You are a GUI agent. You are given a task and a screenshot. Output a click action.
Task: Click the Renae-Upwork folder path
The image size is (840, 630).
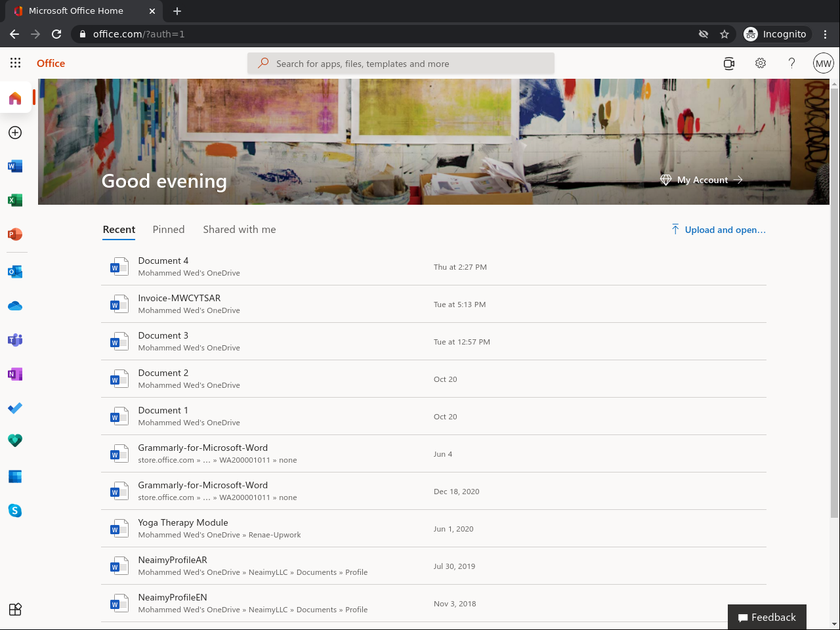point(274,535)
